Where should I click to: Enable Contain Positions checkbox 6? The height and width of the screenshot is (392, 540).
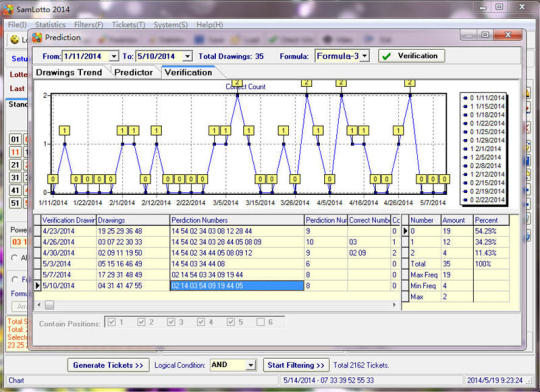260,322
